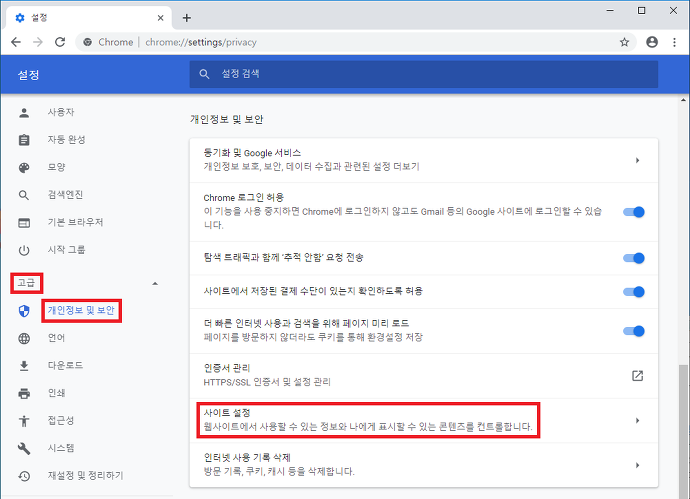The width and height of the screenshot is (690, 499).
Task: Select 모양 in the sidebar
Action: tap(56, 167)
